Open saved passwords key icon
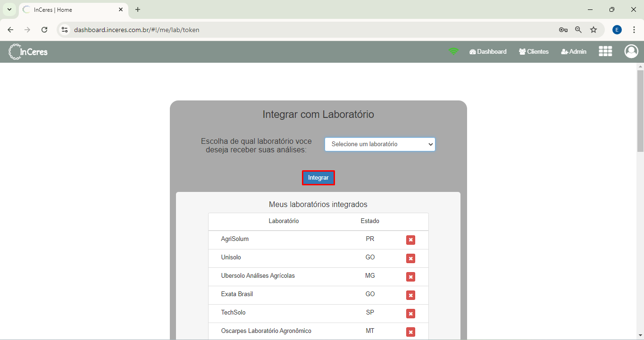644x340 pixels. tap(563, 30)
